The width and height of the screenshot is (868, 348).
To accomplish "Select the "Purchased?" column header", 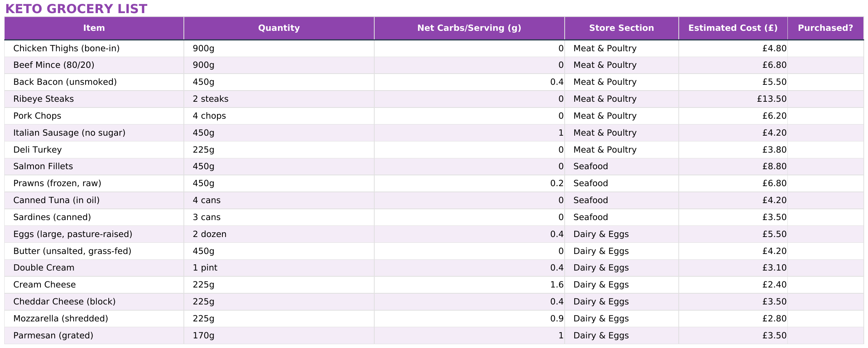I will [826, 28].
